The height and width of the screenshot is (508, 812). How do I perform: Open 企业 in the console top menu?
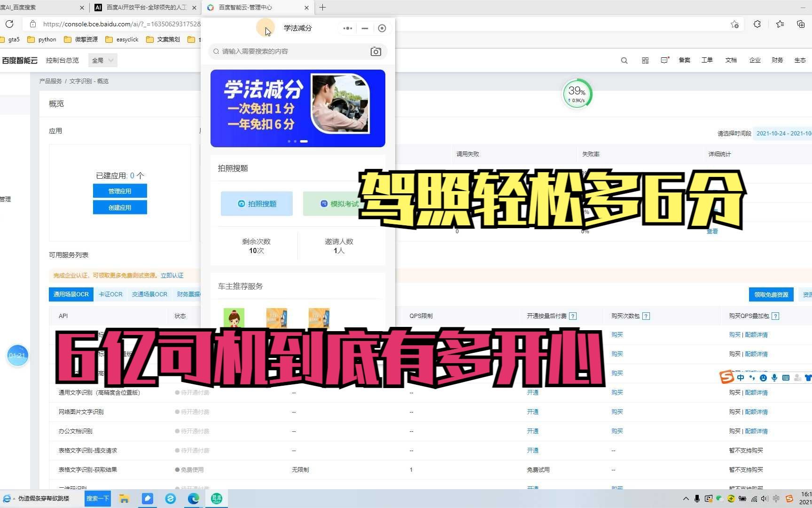tap(755, 60)
